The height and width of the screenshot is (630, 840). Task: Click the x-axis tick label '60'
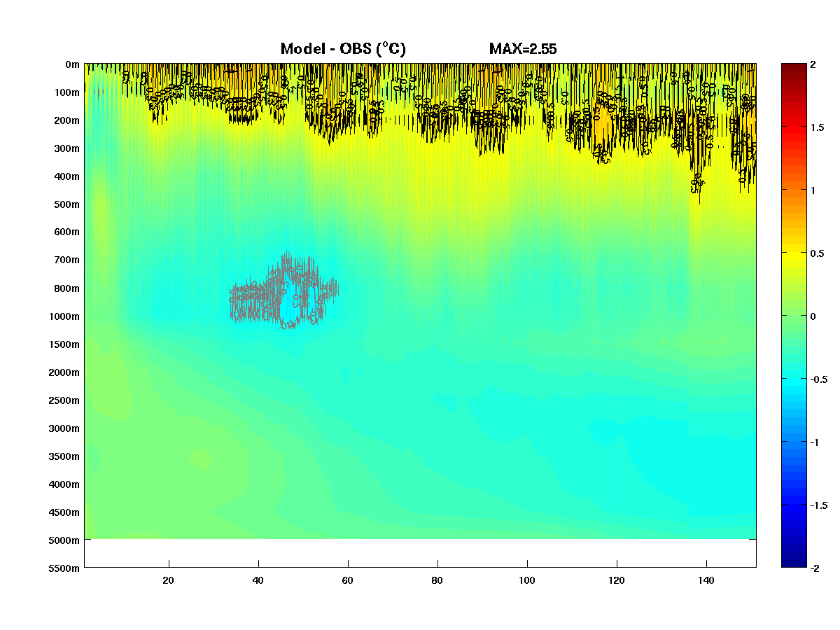(348, 580)
